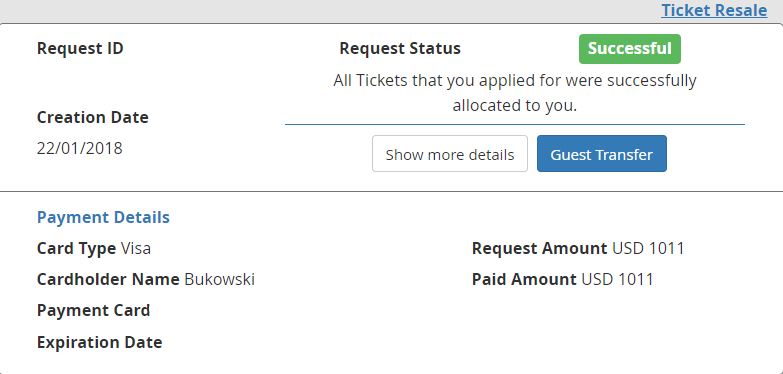Click the Paid Amount USD 1011 text
This screenshot has width=783, height=374.
[562, 279]
